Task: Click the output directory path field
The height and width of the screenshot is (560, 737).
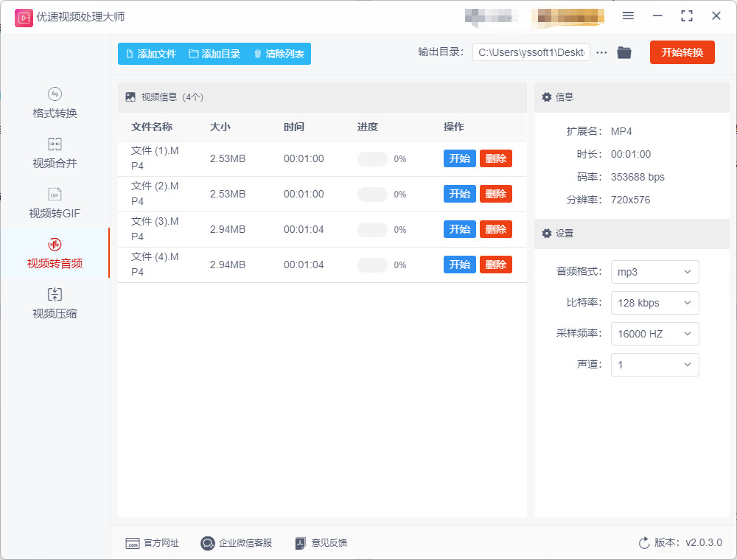Action: (x=531, y=52)
